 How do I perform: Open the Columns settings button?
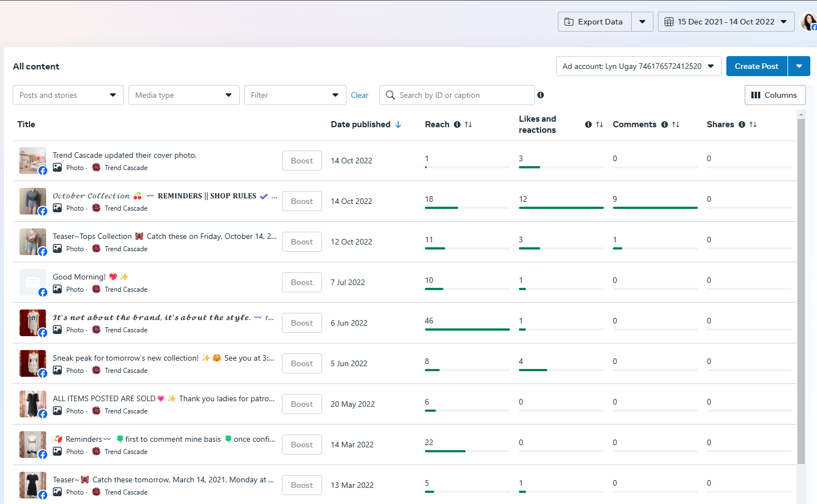pyautogui.click(x=774, y=95)
